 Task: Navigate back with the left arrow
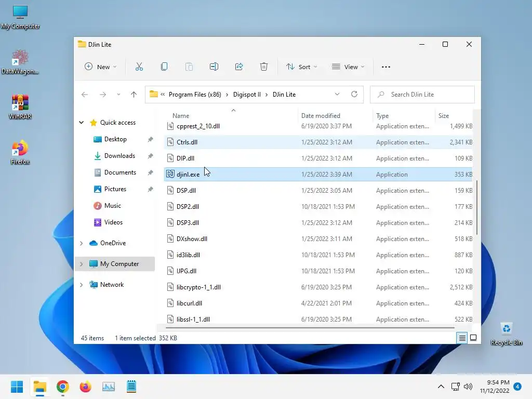click(x=85, y=95)
